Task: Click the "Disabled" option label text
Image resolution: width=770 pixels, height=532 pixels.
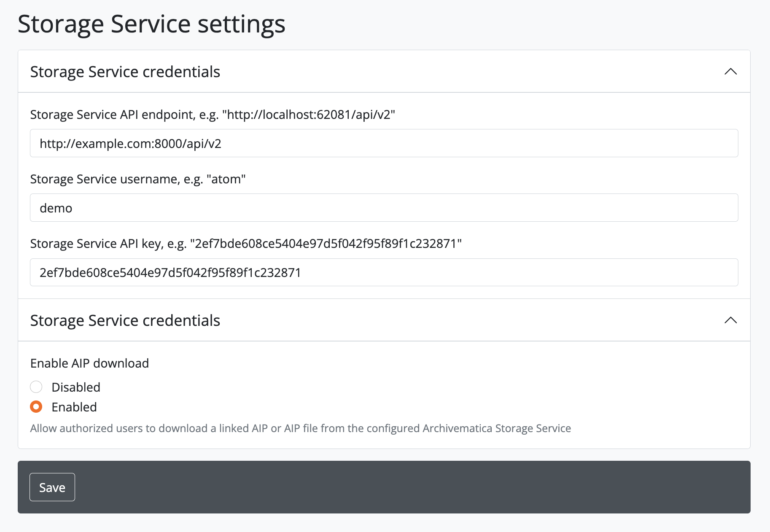Action: point(76,387)
